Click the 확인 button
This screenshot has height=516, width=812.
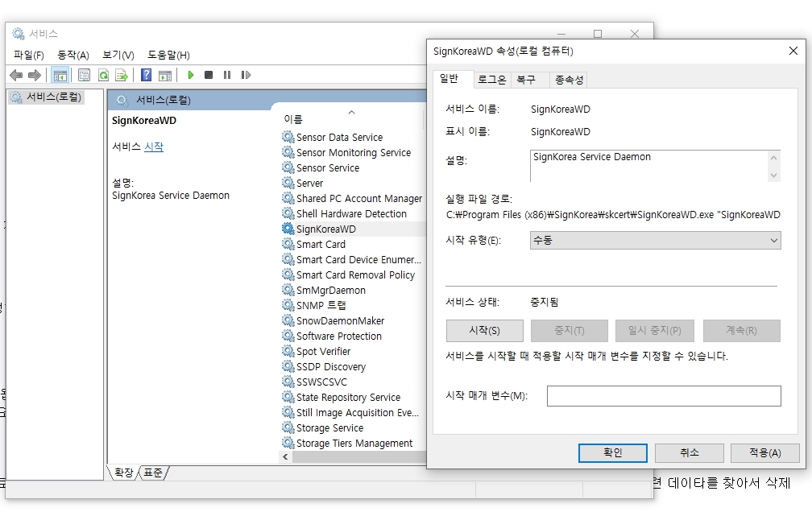(612, 453)
